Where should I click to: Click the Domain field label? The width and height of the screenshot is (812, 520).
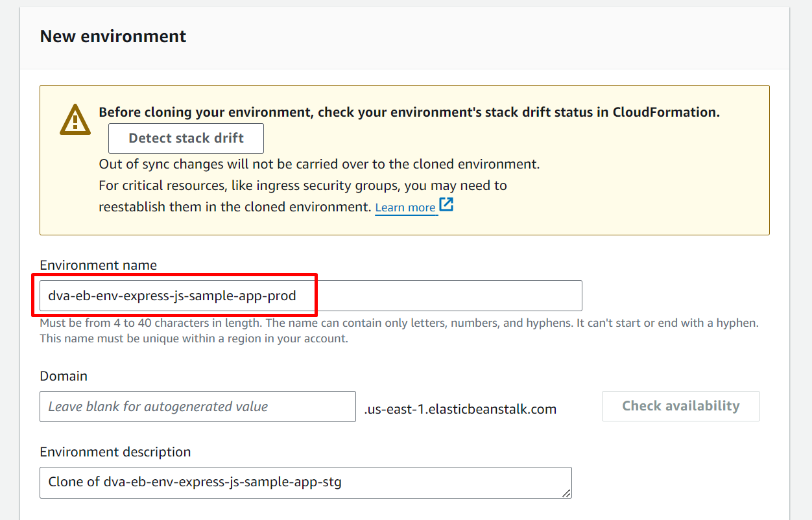point(64,376)
